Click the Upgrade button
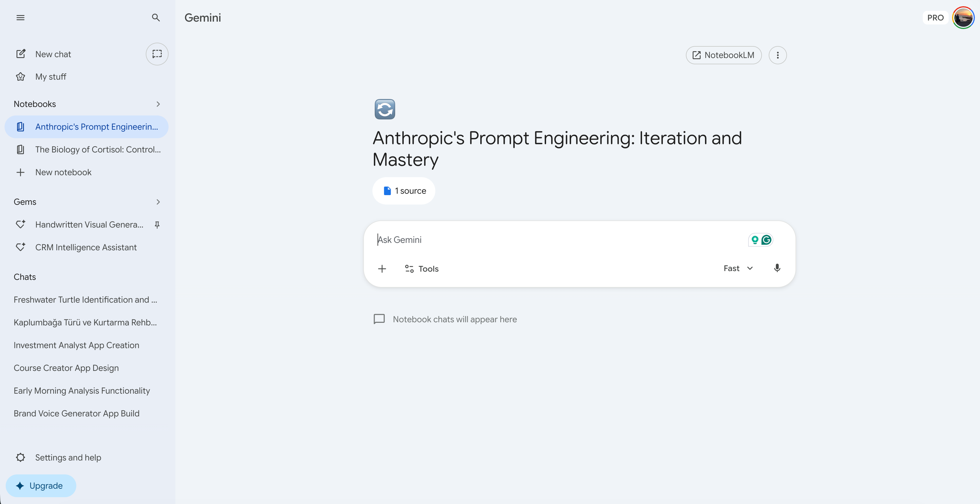The width and height of the screenshot is (980, 504). (x=41, y=486)
